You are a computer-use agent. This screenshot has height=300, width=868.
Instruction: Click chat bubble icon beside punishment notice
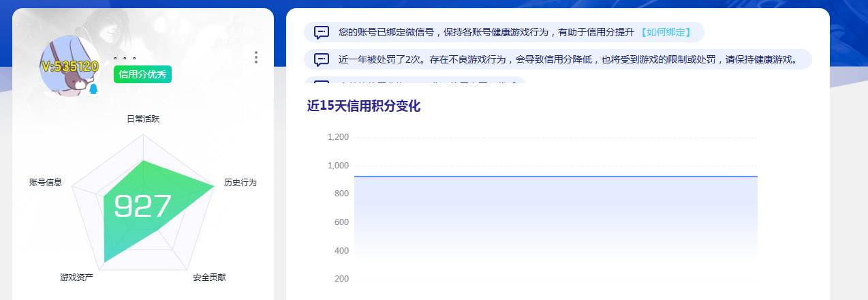click(x=322, y=59)
